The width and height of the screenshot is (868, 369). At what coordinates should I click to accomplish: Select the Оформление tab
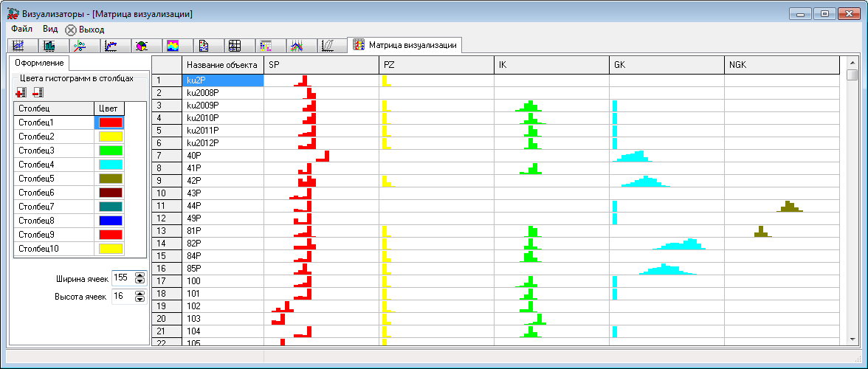39,63
